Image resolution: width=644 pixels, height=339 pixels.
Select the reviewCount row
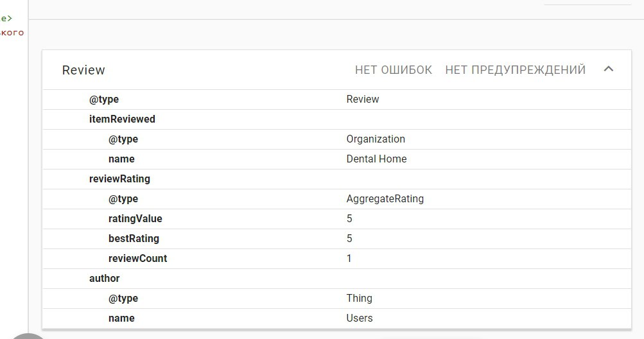point(337,259)
